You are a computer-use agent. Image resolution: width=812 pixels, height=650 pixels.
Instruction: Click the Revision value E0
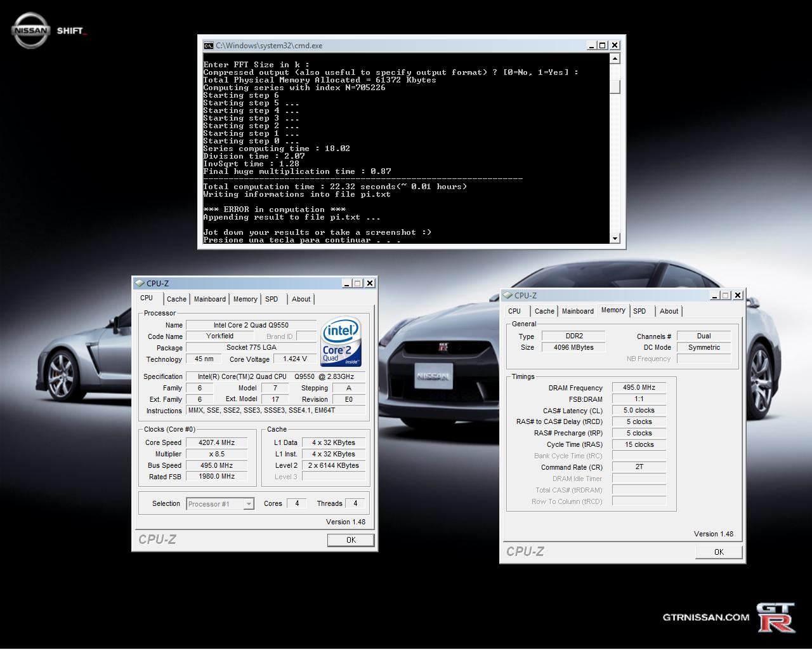[348, 399]
